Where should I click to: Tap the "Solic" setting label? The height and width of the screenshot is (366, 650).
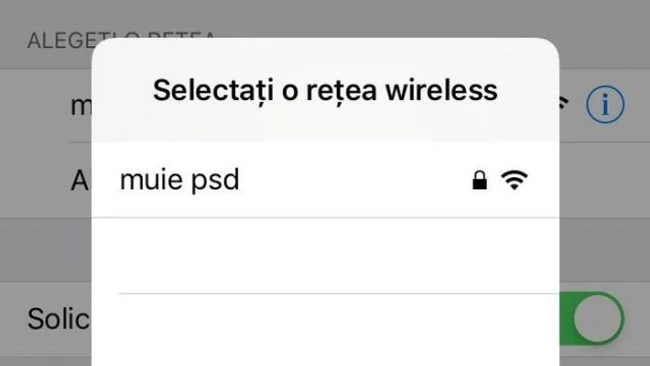[x=58, y=318]
